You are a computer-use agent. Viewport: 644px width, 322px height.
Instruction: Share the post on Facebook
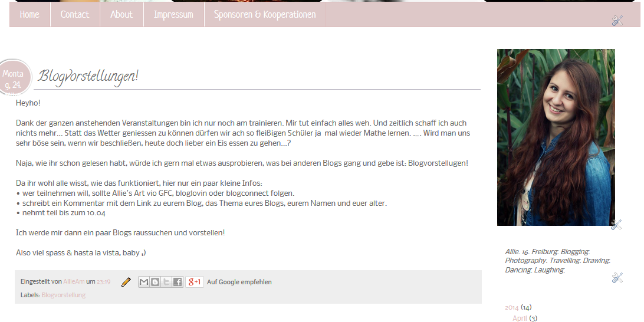178,282
